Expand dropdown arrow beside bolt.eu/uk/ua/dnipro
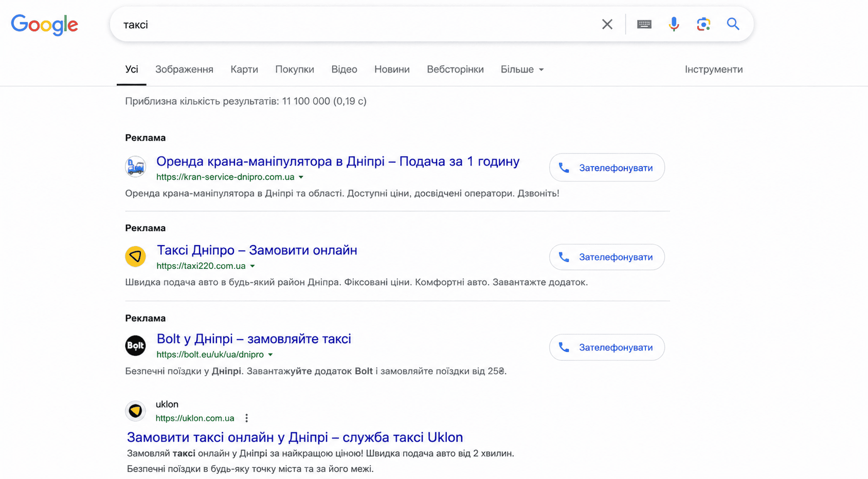This screenshot has height=479, width=868. click(x=270, y=355)
